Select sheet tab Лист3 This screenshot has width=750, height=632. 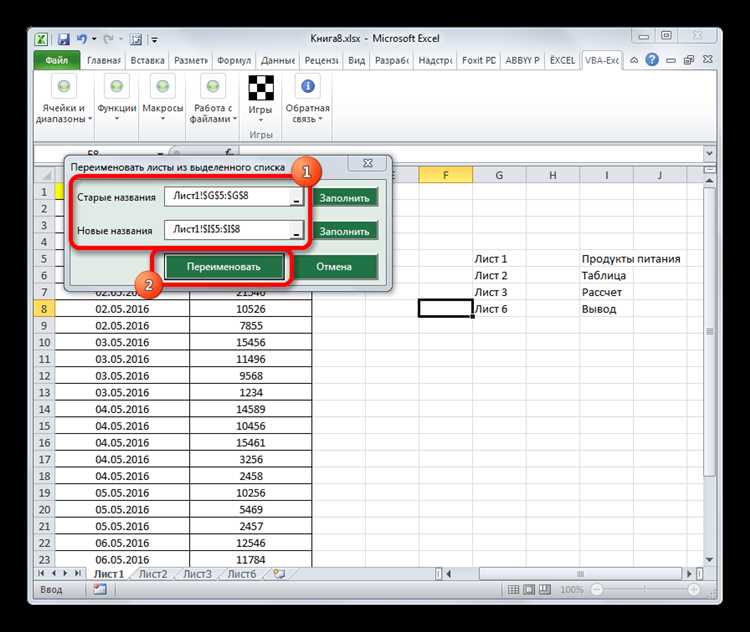pos(197,574)
